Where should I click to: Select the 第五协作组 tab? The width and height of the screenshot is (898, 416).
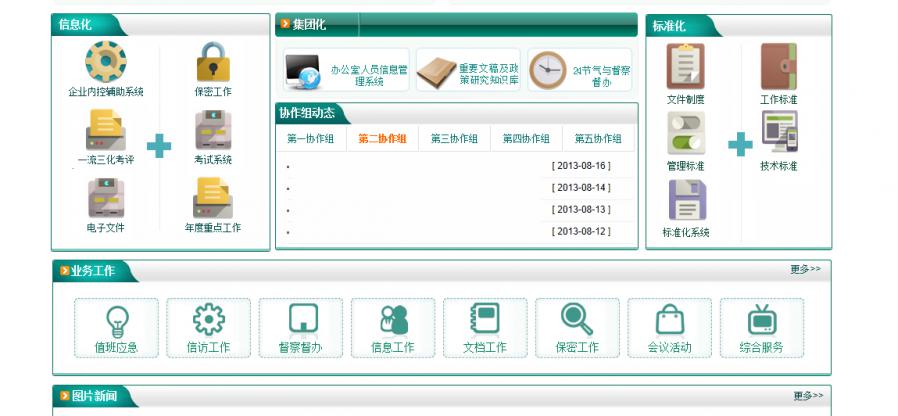pos(598,139)
